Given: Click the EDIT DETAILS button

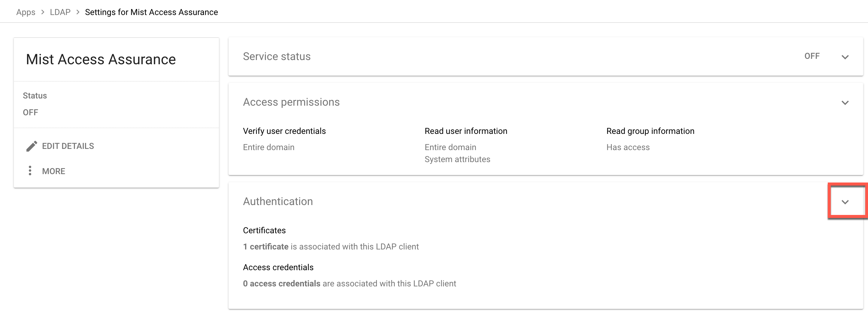Looking at the screenshot, I should tap(68, 146).
